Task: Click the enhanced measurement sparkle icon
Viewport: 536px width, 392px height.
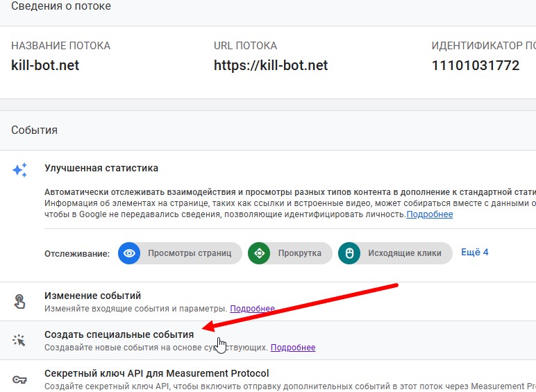Action: click(x=19, y=170)
